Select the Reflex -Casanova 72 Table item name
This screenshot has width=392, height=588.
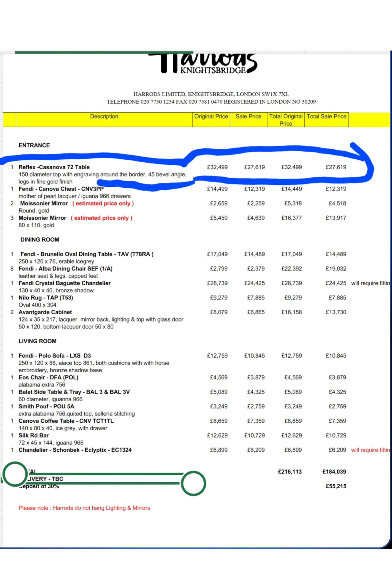click(x=54, y=167)
